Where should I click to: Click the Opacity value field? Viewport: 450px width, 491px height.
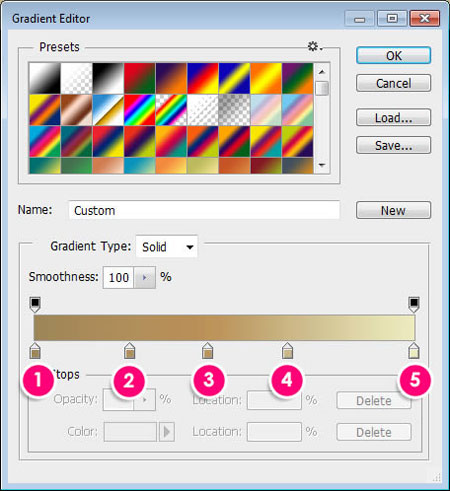[118, 399]
